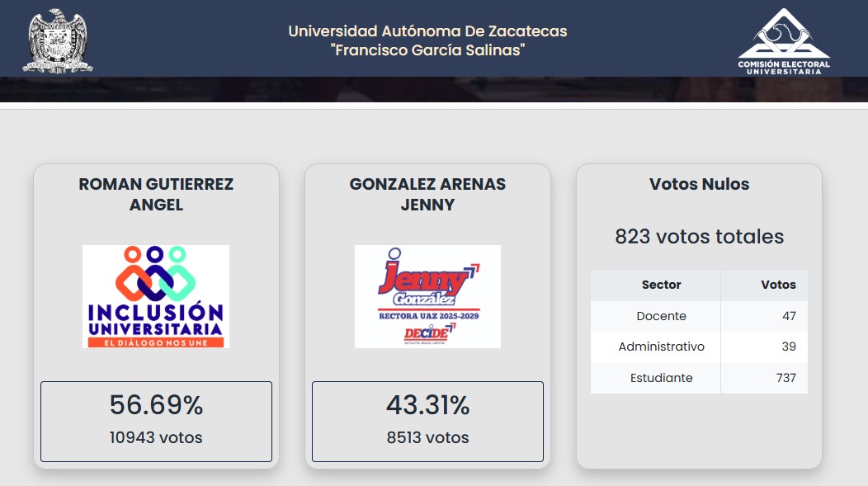Screen dimensions: 868x486
Task: Click the university name header title
Action: [x=427, y=40]
